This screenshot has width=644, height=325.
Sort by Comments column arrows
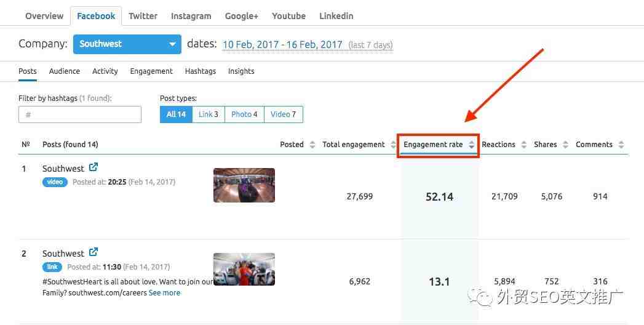(x=621, y=145)
